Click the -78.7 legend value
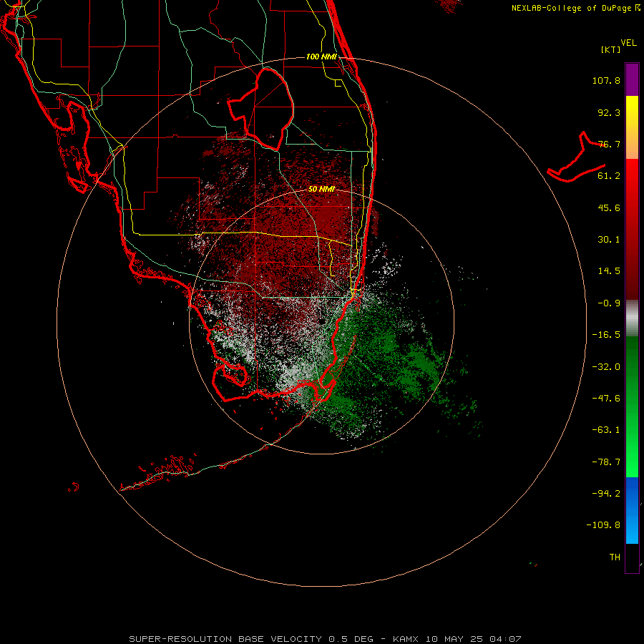Image resolution: width=644 pixels, height=644 pixels. click(606, 462)
